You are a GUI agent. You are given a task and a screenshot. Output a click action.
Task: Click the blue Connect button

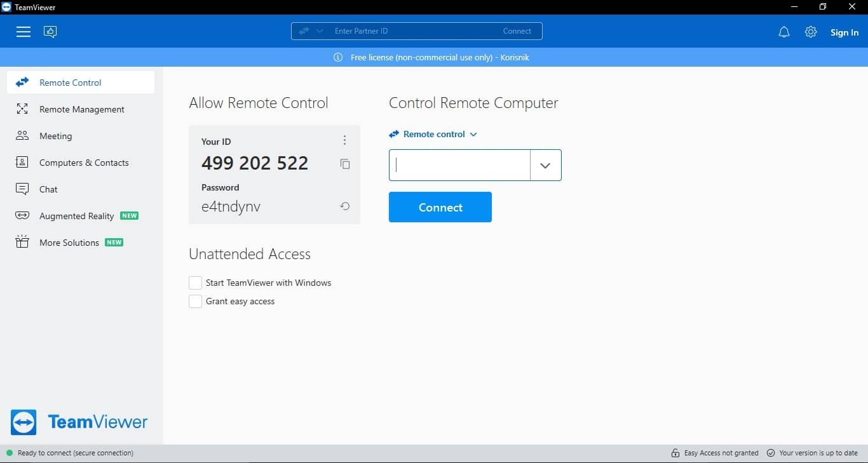click(440, 207)
